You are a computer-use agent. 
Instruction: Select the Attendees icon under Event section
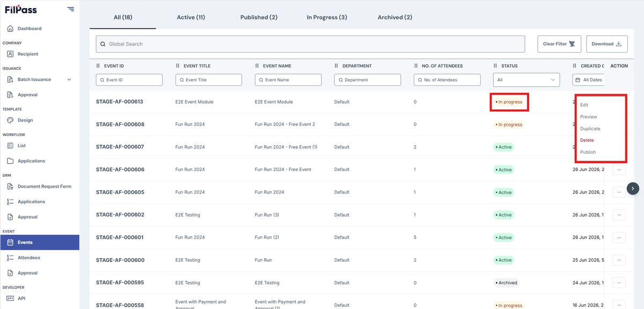10,258
